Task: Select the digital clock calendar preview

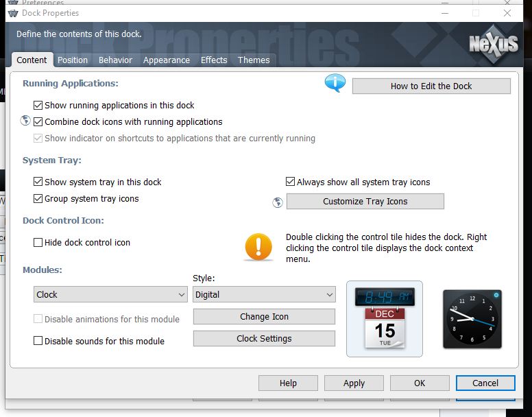Action: point(384,318)
